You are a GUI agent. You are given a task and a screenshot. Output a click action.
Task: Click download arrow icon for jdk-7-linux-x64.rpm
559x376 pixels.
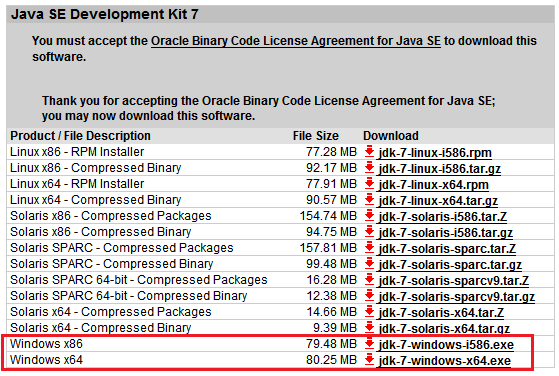click(x=369, y=184)
